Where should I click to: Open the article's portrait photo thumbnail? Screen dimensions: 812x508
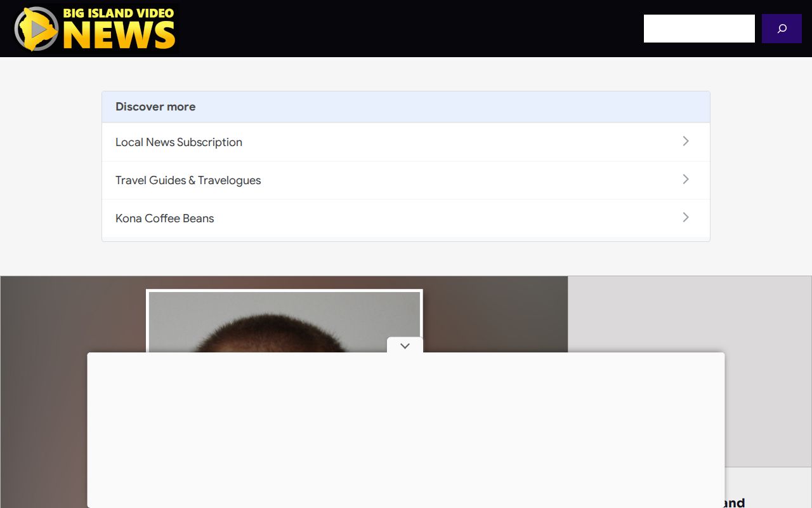pos(284,321)
